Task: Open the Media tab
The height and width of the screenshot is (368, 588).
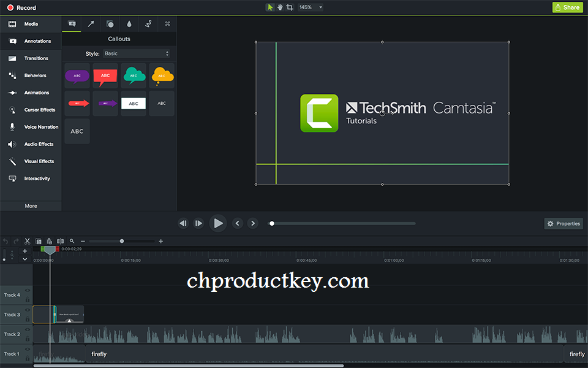Action: (x=31, y=24)
